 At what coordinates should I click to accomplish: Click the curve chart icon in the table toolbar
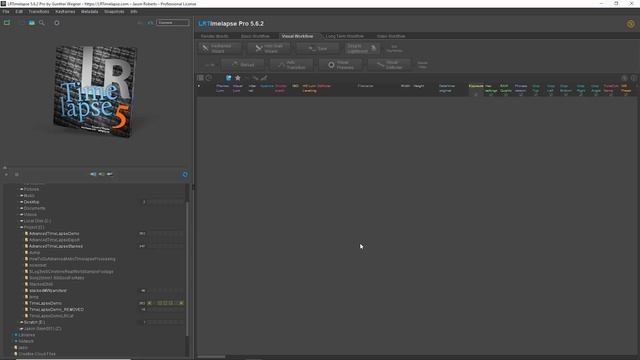[x=255, y=78]
